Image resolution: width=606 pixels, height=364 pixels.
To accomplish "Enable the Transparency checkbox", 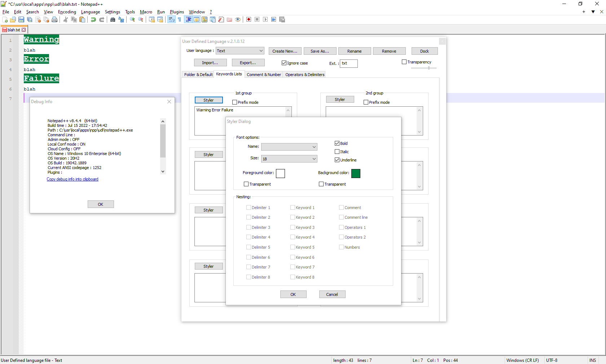I will [404, 62].
